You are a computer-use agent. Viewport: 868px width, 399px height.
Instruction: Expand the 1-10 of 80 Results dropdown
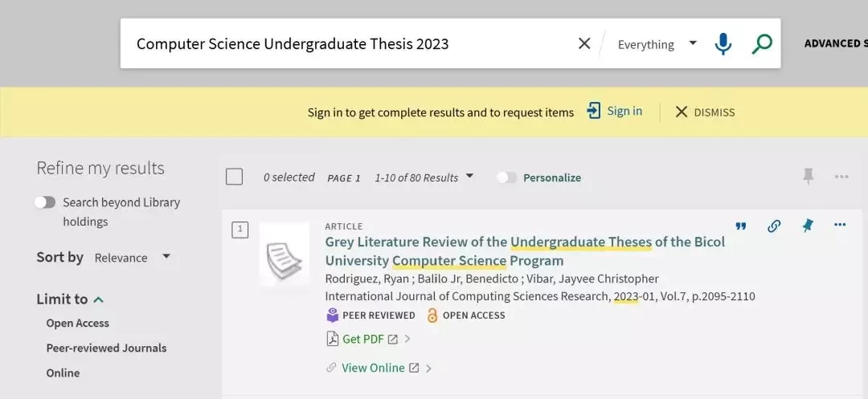pyautogui.click(x=424, y=177)
